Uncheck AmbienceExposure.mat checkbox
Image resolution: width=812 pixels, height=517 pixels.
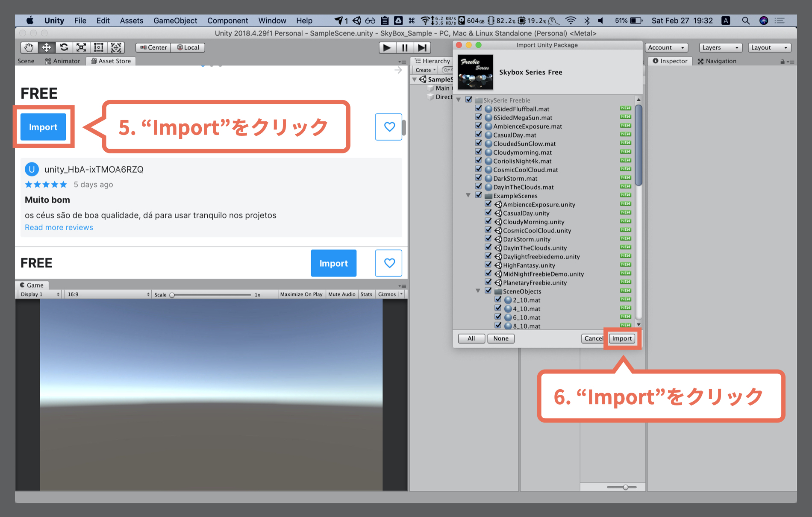point(479,126)
